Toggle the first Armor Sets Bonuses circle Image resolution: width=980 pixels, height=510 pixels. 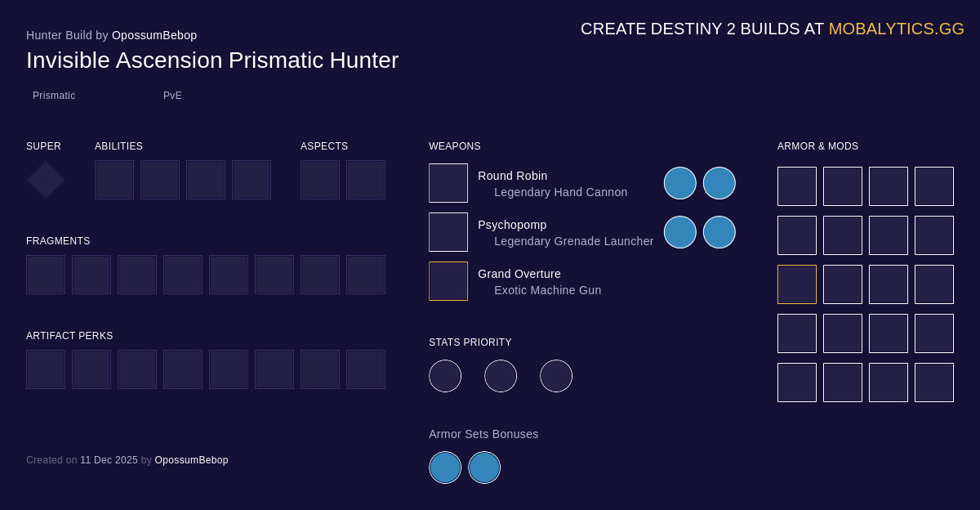(445, 467)
